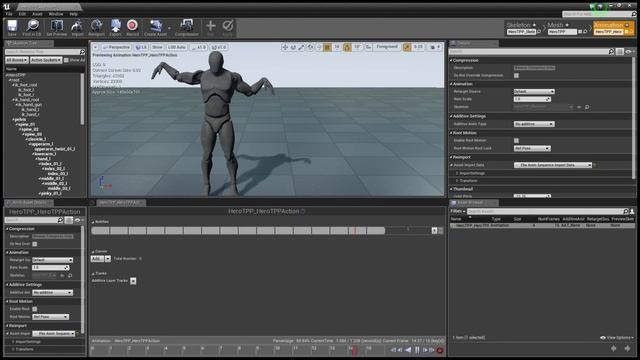Click skeleton tree search magnifier icon

pos(82,52)
